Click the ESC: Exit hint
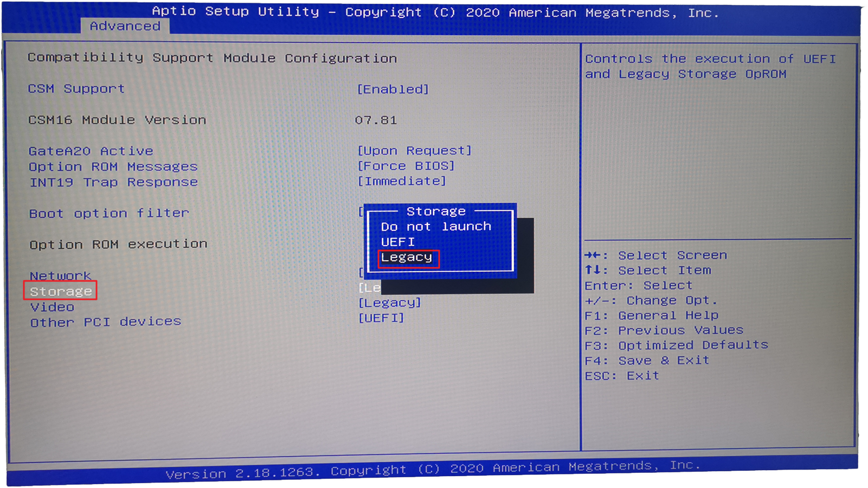This screenshot has height=488, width=868. click(x=622, y=376)
